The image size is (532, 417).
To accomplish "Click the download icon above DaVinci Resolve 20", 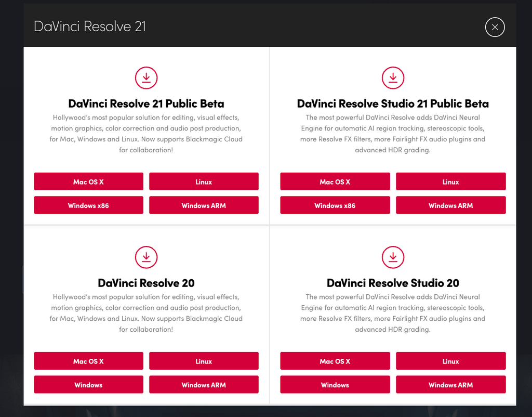I will pyautogui.click(x=146, y=257).
